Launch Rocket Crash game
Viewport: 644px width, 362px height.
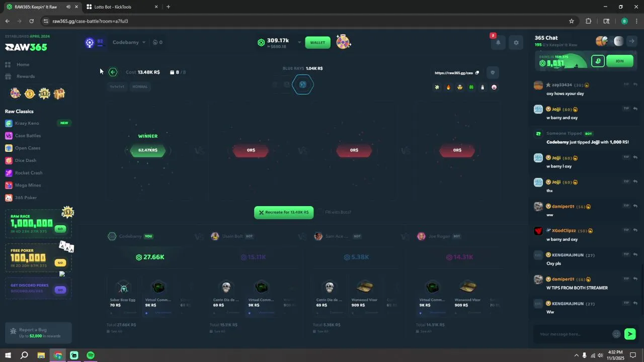[x=28, y=173]
